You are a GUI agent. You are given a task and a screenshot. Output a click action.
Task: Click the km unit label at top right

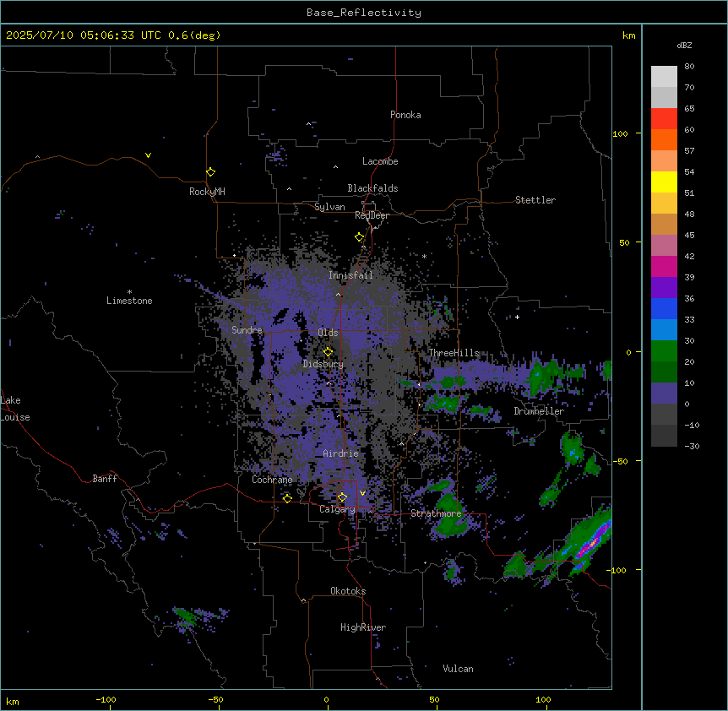pos(628,35)
